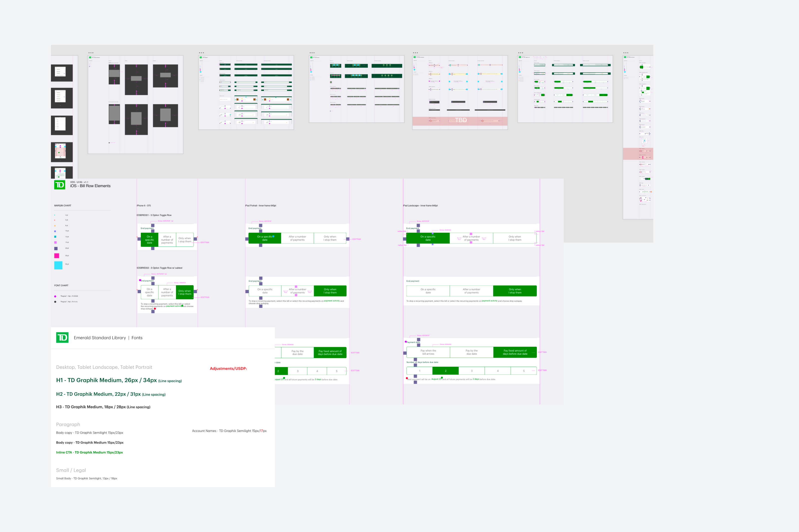Click August 25 link in iPad Landscape
Viewport: 799px width, 532px height.
tap(436, 379)
